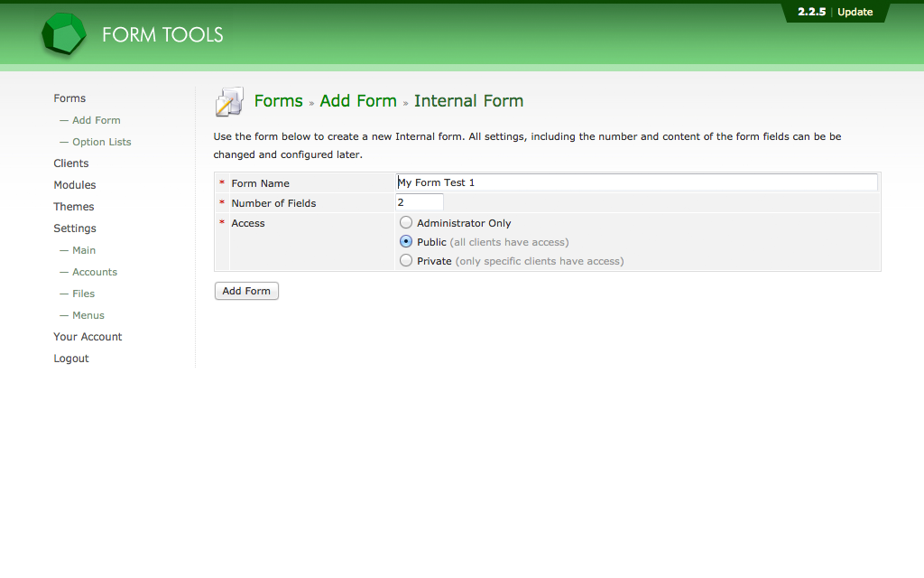The width and height of the screenshot is (924, 578).
Task: Click Forms in the breadcrumb trail
Action: [278, 101]
